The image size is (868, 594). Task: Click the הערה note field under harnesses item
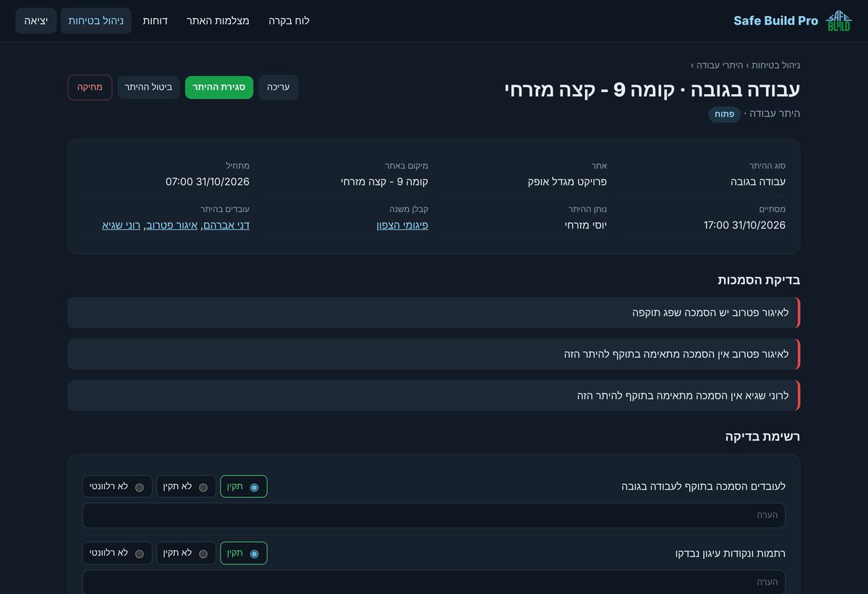click(x=434, y=582)
